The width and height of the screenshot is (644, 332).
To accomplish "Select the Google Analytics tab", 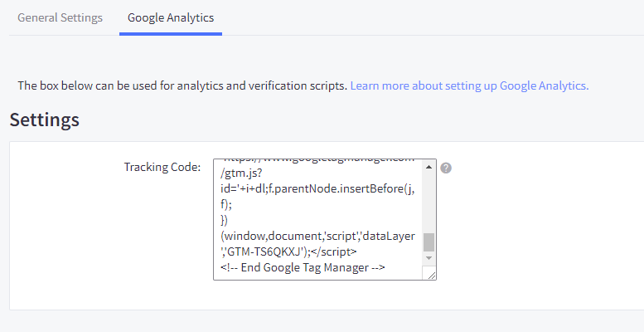I will pos(171,17).
